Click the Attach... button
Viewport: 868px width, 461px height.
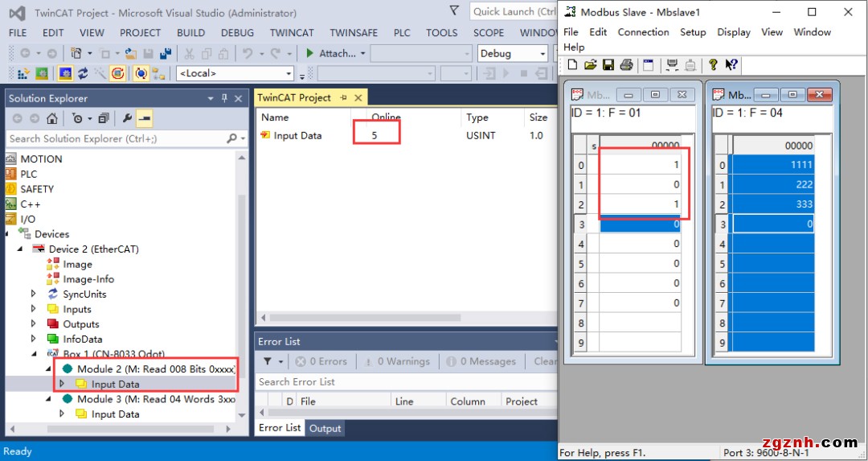pos(336,53)
